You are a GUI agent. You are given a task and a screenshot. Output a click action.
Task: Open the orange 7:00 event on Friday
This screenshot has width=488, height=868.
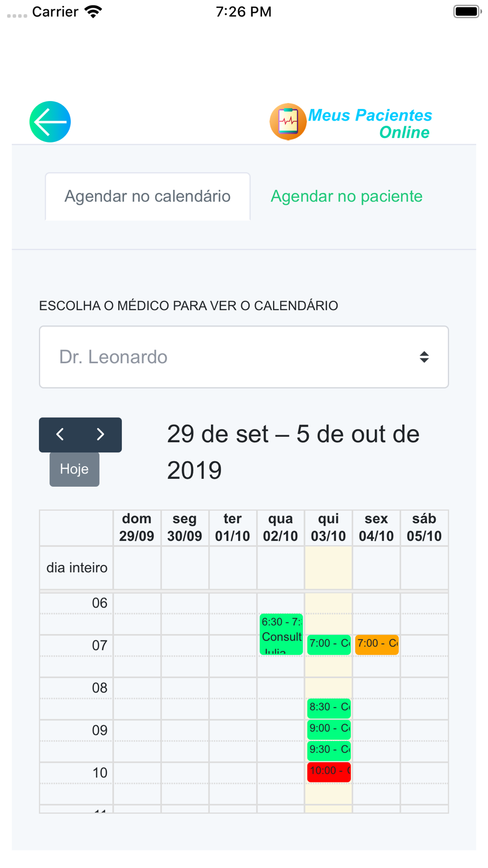point(377,644)
